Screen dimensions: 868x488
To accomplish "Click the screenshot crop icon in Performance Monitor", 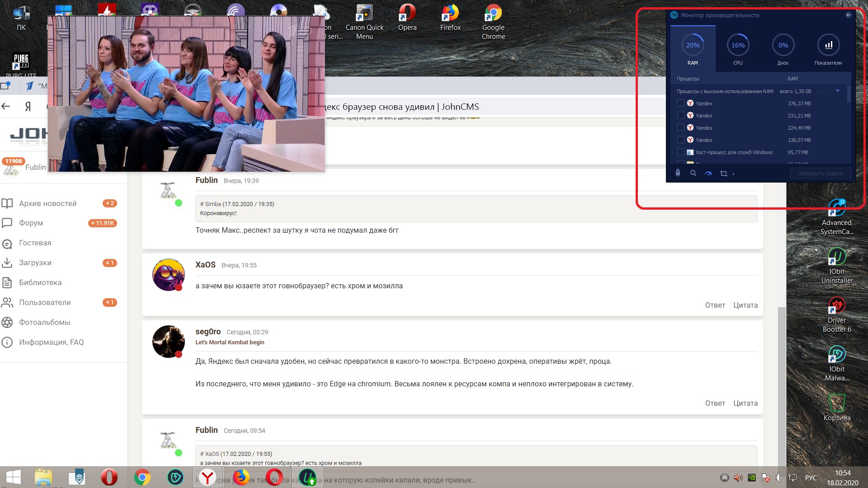I will 723,174.
